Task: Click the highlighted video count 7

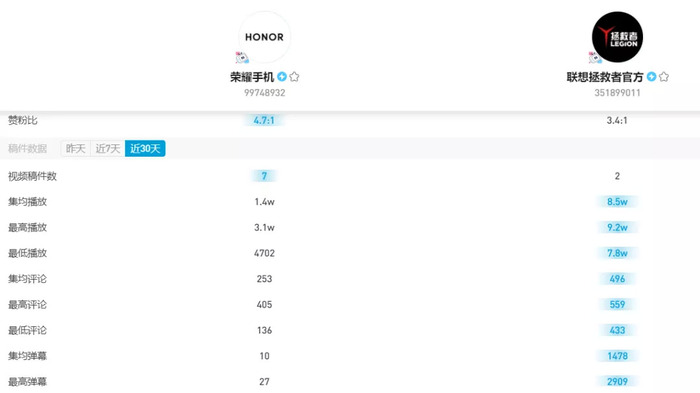Action: click(x=264, y=176)
